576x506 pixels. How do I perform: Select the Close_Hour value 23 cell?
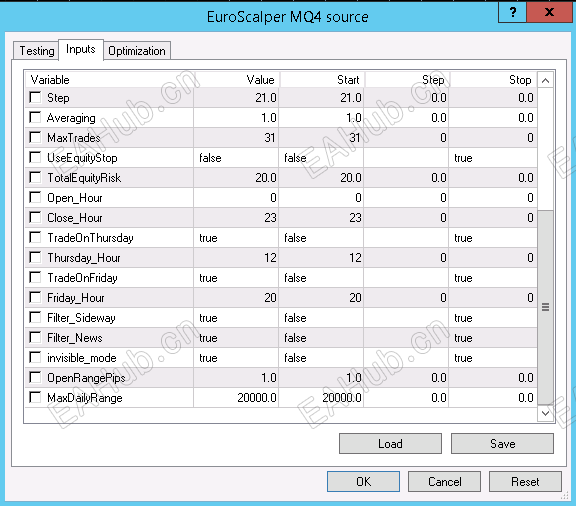pos(236,218)
